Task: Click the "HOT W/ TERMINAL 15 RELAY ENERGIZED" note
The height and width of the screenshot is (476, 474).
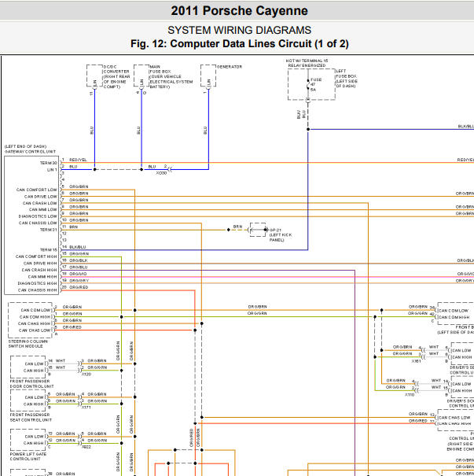Action: [x=307, y=63]
